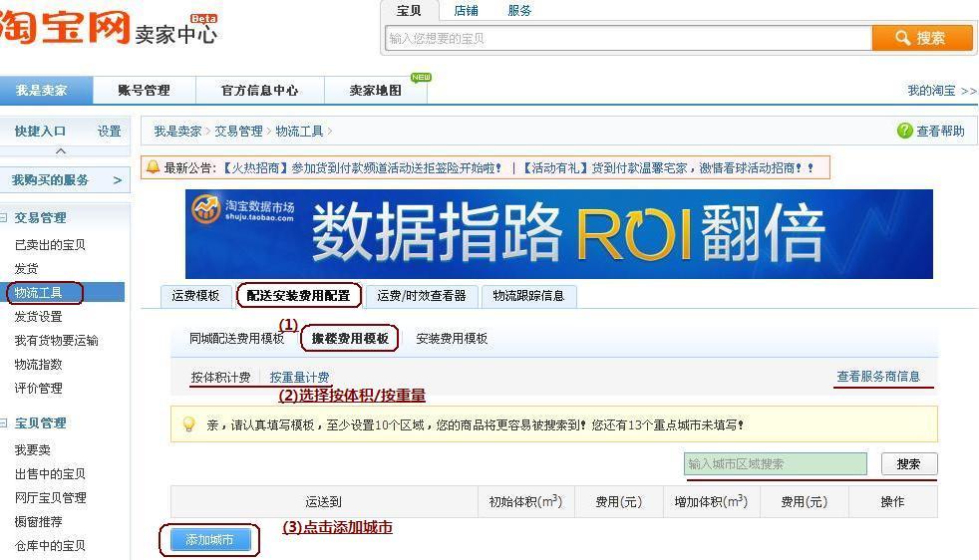Select the 店铺 search tab
The height and width of the screenshot is (560, 979).
point(466,11)
